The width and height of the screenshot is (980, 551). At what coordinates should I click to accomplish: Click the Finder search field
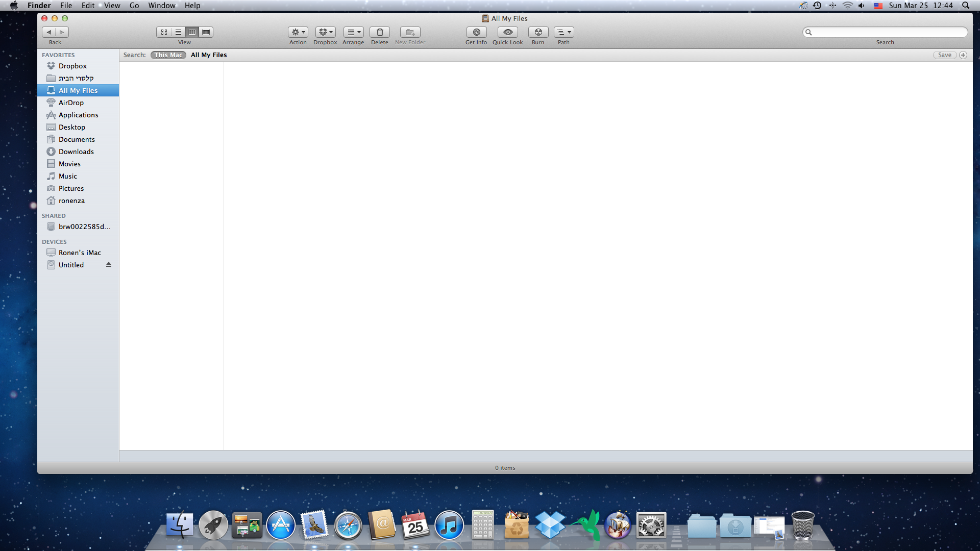click(x=888, y=32)
